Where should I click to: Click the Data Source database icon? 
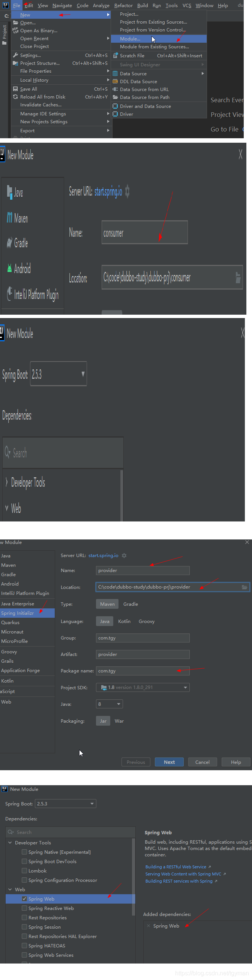click(x=115, y=73)
